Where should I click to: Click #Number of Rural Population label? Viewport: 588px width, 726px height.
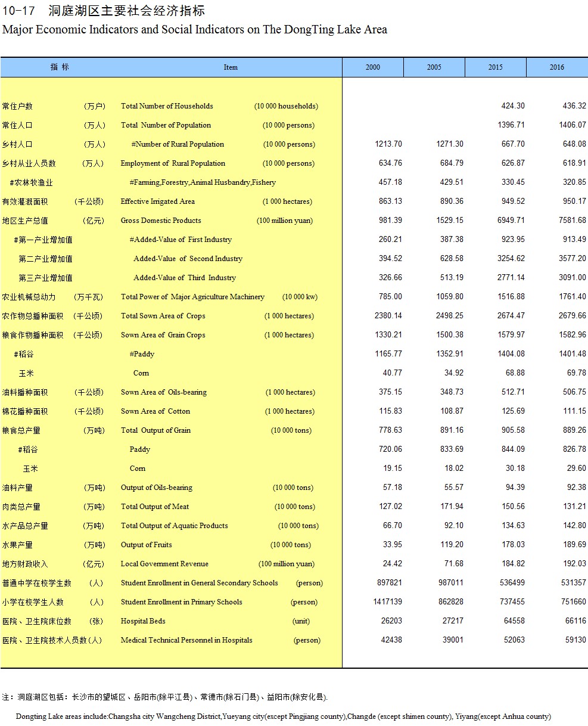tap(178, 144)
